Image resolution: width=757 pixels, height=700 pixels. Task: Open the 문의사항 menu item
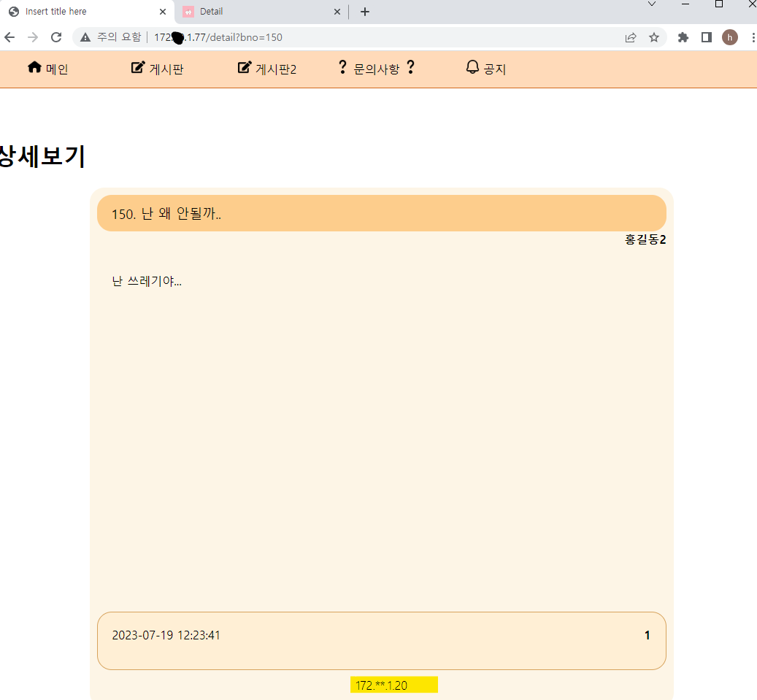click(x=377, y=69)
